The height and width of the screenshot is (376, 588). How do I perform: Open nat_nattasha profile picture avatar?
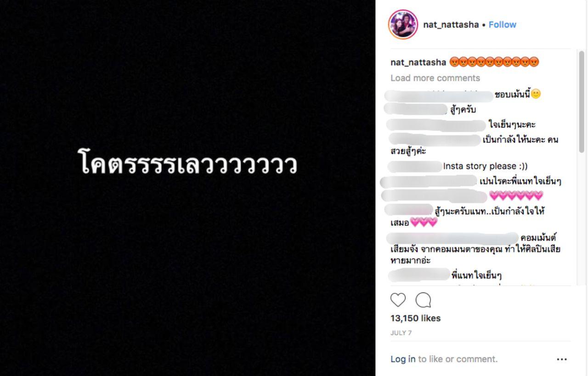tap(403, 24)
